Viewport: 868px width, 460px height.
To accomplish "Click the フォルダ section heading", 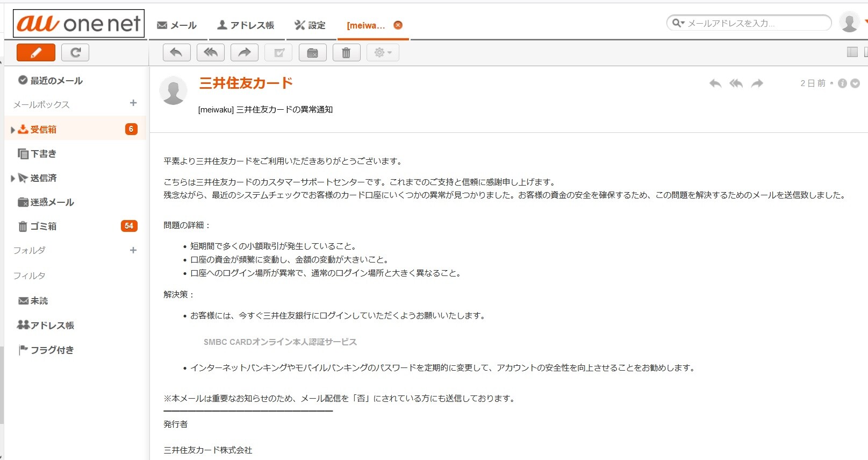I will tap(30, 250).
